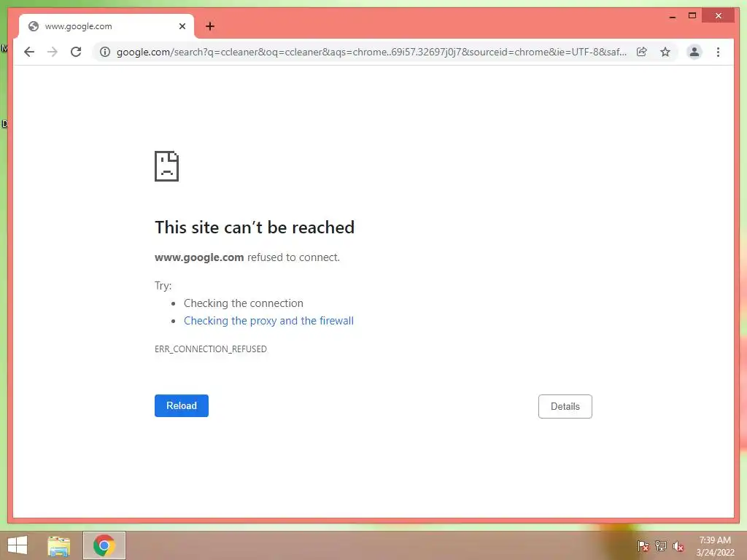Image resolution: width=747 pixels, height=560 pixels.
Task: Open Chrome's three-dot menu
Action: pos(718,52)
